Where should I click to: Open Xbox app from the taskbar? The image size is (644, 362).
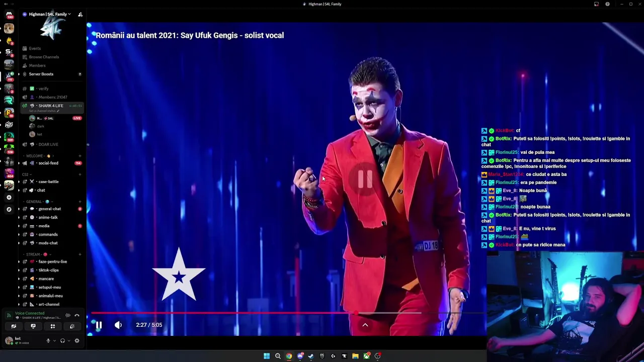tap(366, 356)
